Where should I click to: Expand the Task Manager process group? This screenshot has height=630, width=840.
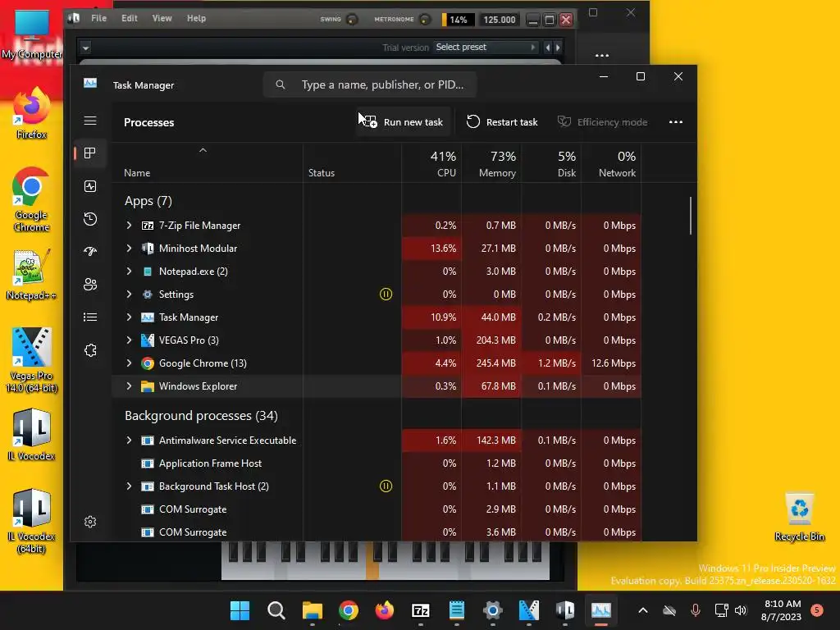(129, 317)
